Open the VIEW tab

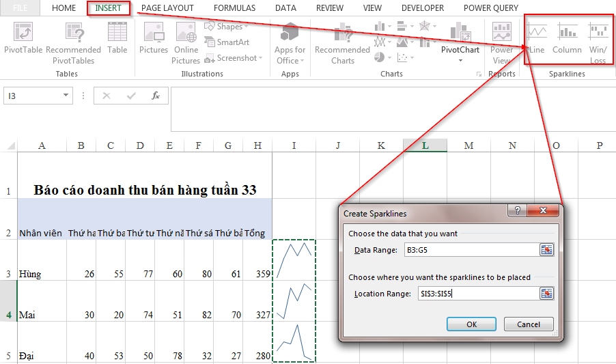(x=372, y=8)
